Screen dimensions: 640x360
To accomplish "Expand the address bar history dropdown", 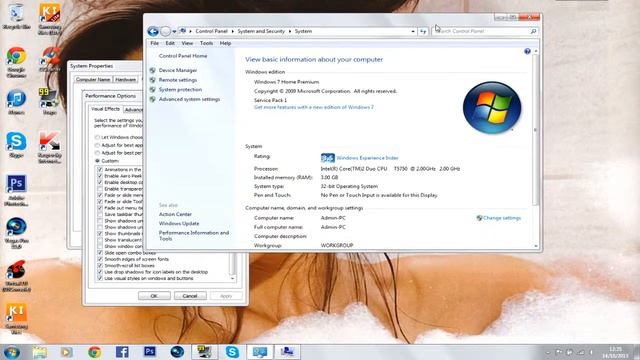I will coord(413,31).
